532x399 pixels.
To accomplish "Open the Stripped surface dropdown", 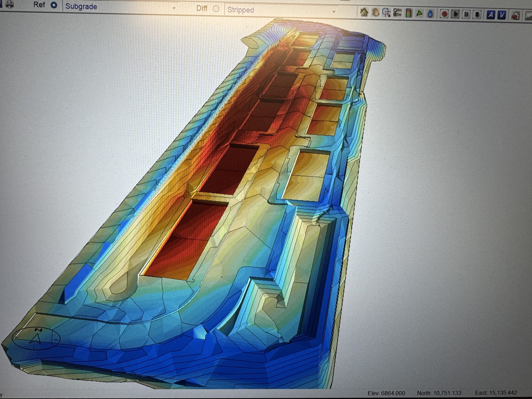I will [x=281, y=11].
